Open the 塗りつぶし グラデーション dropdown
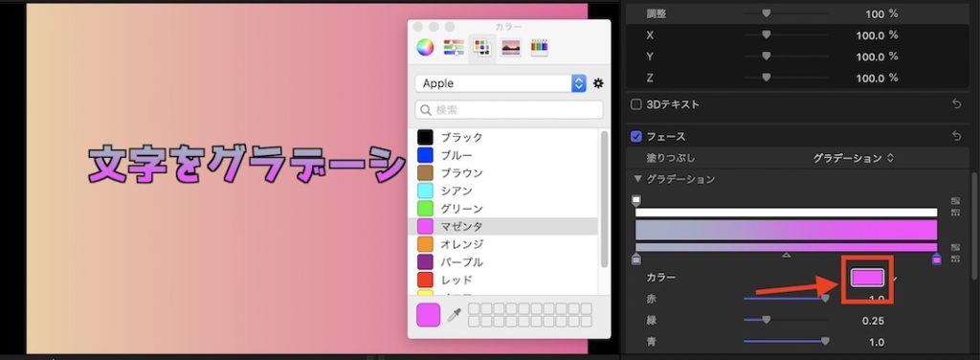The image size is (980, 360). click(x=853, y=158)
